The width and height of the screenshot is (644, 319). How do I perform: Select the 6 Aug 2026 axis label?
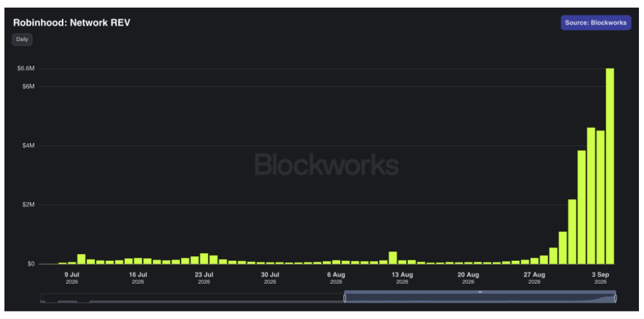(x=336, y=277)
